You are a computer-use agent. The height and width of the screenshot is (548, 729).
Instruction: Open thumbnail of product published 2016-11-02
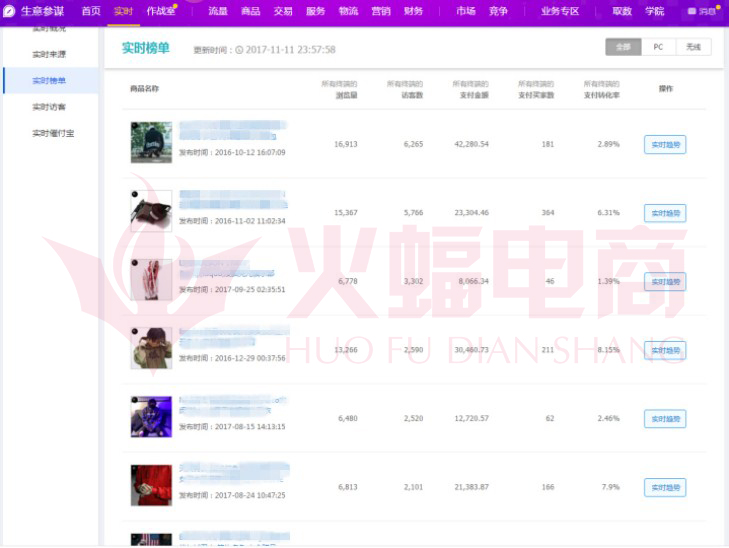(151, 211)
